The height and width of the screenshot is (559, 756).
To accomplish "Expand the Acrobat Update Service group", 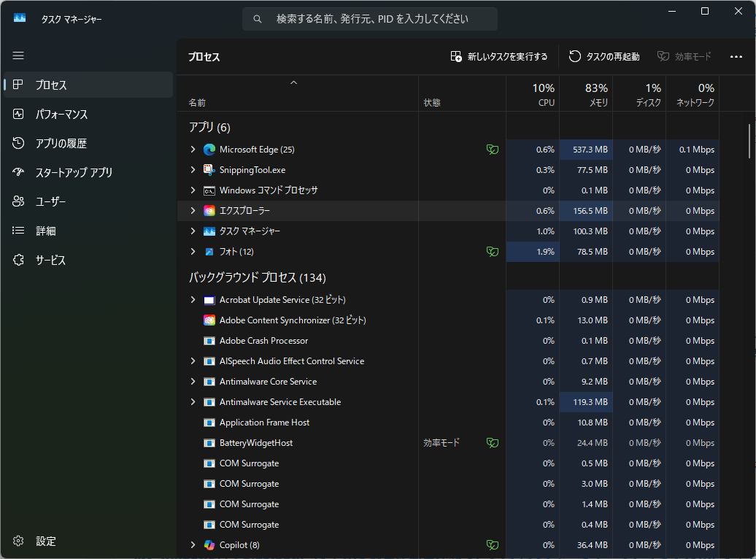I will [193, 300].
